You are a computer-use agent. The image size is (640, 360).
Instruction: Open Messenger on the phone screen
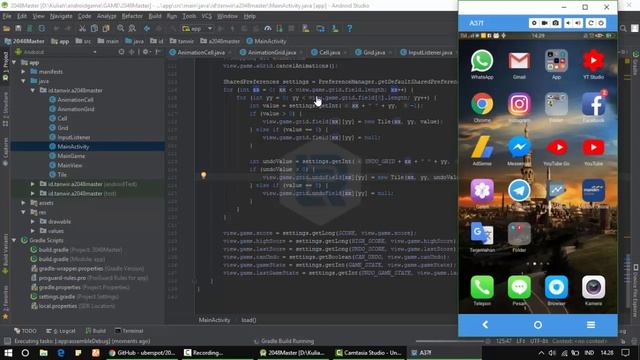(519, 151)
